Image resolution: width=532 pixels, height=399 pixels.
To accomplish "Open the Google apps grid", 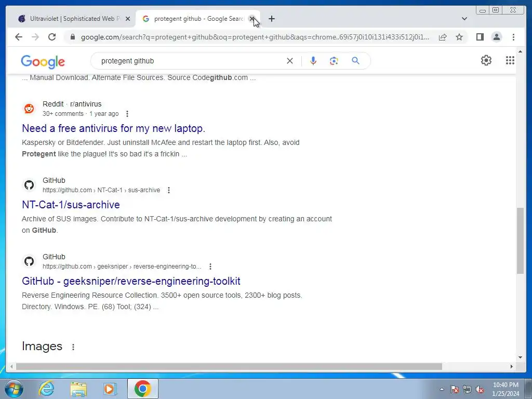I will tap(510, 60).
